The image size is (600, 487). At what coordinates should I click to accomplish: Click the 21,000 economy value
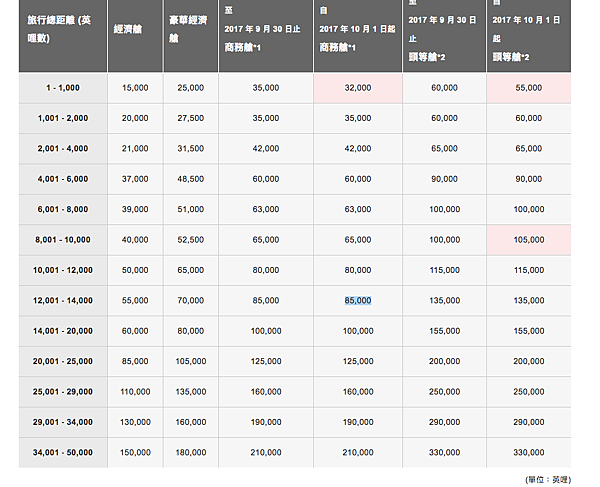135,148
